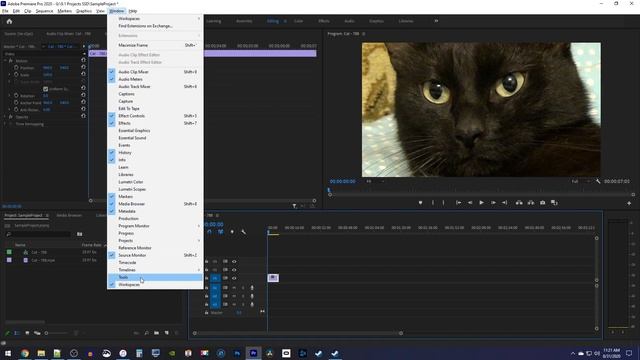Open the Program monitor zoom level dropdown
The height and width of the screenshot is (360, 640).
click(376, 181)
